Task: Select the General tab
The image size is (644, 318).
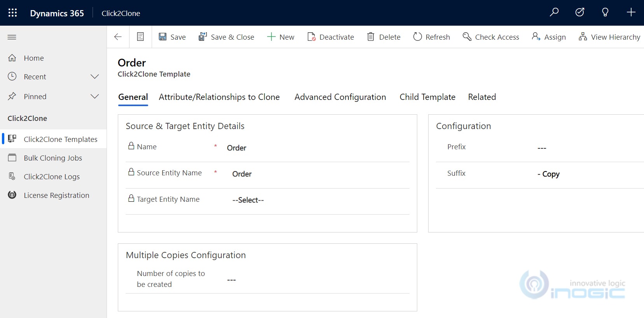Action: point(133,97)
